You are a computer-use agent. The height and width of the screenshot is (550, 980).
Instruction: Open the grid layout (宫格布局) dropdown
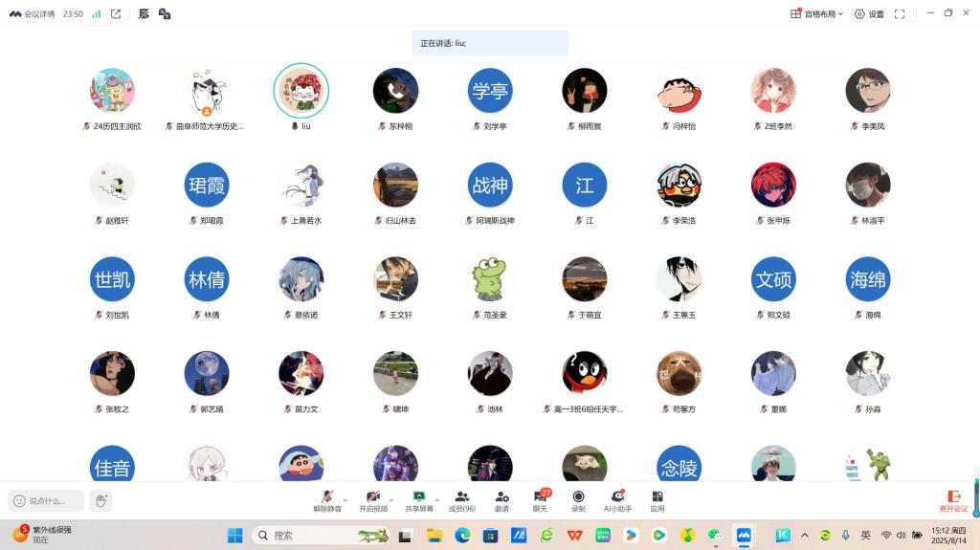tap(816, 14)
